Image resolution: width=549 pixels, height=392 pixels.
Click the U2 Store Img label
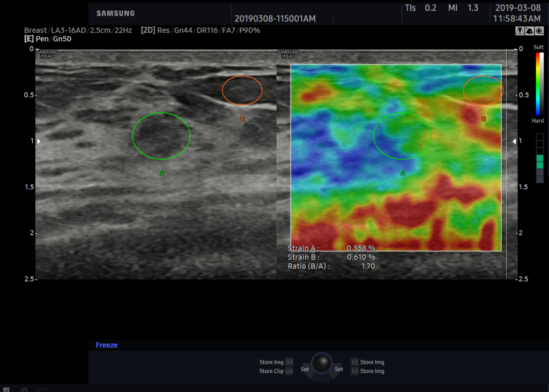[x=372, y=371]
